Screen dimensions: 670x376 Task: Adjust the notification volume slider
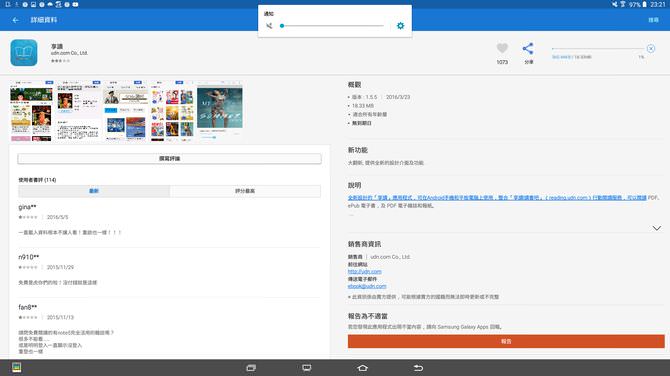[332, 26]
